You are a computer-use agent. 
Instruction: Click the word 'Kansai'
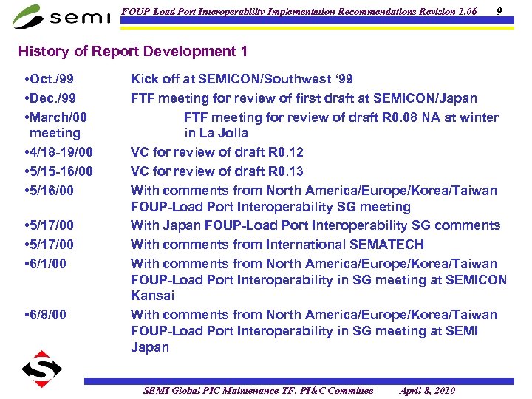[152, 296]
